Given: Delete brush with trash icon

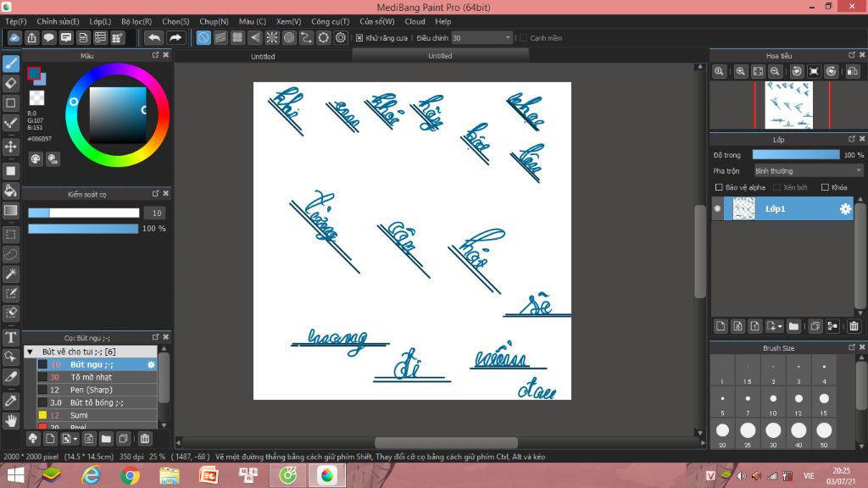Looking at the screenshot, I should (x=144, y=439).
